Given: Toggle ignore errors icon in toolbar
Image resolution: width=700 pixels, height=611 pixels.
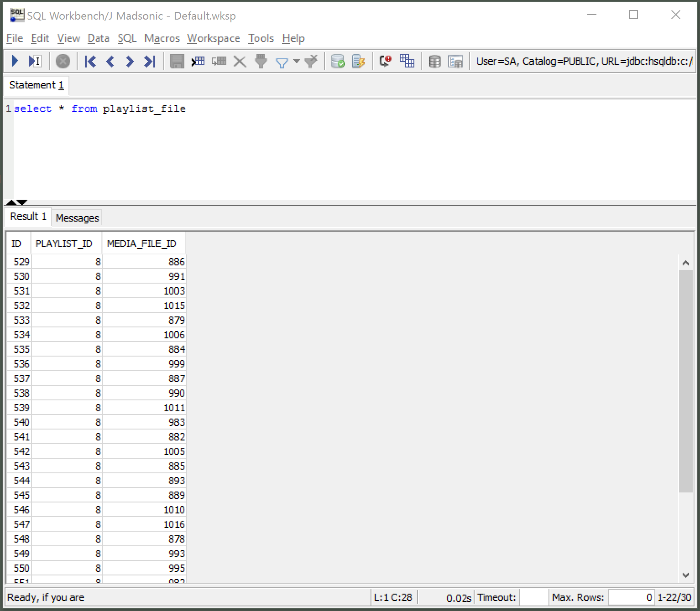Looking at the screenshot, I should pos(385,61).
